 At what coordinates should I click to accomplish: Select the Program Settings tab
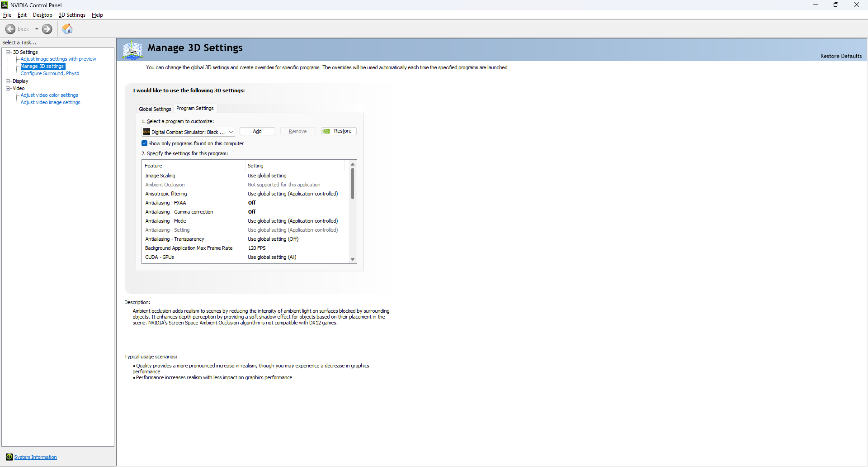[x=195, y=108]
